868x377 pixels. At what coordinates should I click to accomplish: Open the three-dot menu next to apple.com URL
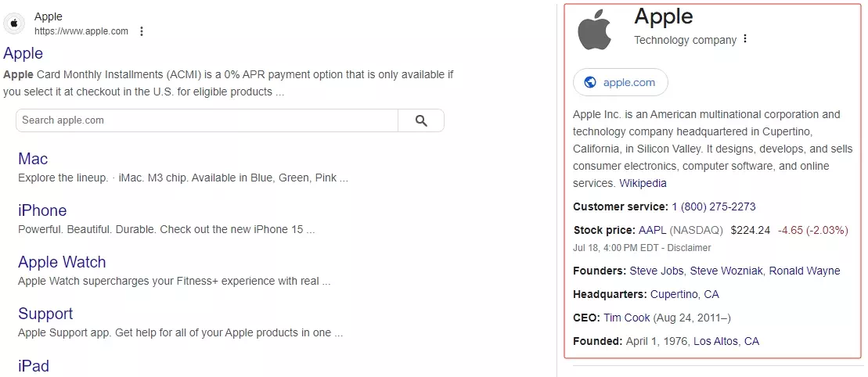pos(142,31)
